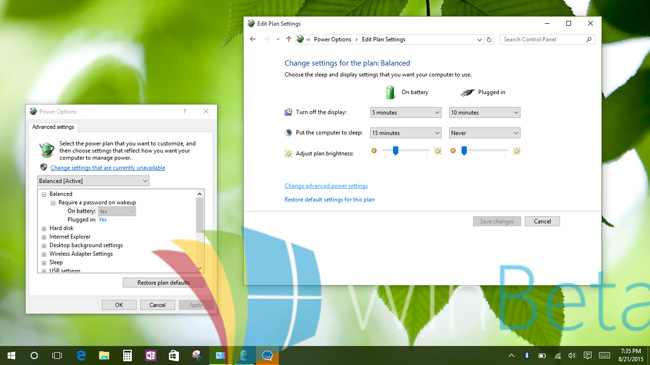650x365 pixels.
Task: Open Plugged in sleep dropdown set to Never
Action: pos(485,133)
